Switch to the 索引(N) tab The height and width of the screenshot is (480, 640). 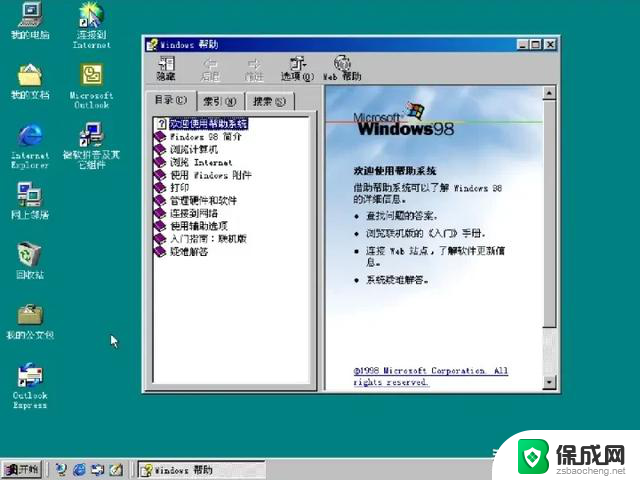pyautogui.click(x=220, y=102)
